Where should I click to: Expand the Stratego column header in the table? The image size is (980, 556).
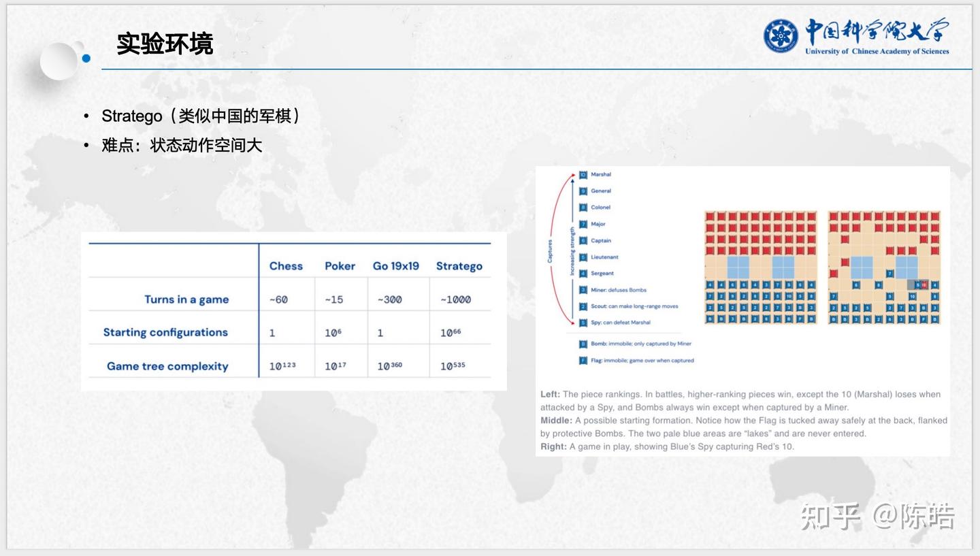coord(459,266)
